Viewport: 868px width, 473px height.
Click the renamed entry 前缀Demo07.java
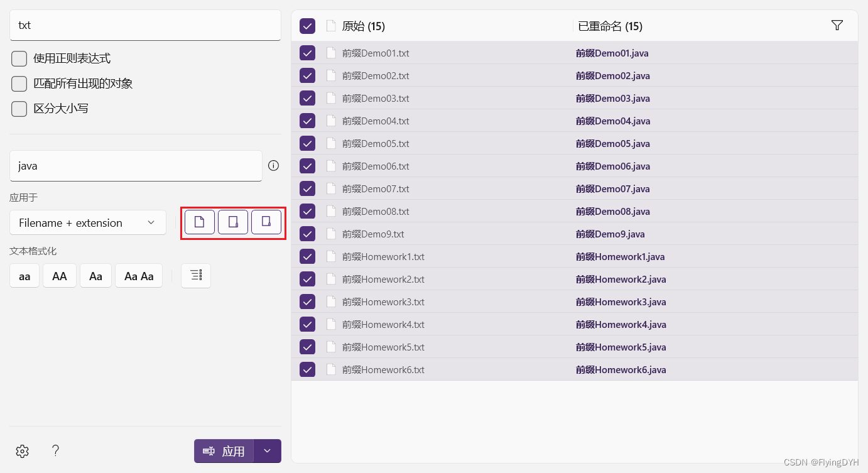[x=612, y=188]
